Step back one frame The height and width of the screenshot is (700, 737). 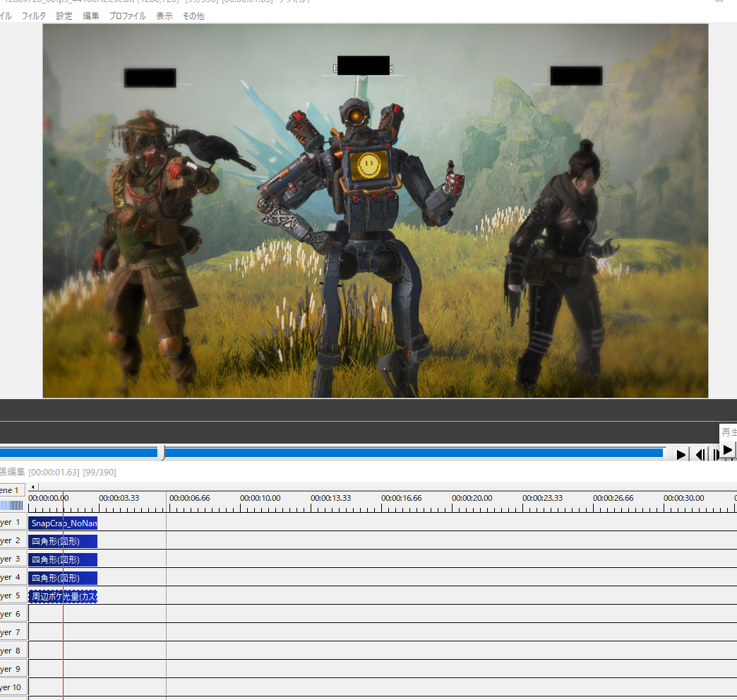click(700, 454)
